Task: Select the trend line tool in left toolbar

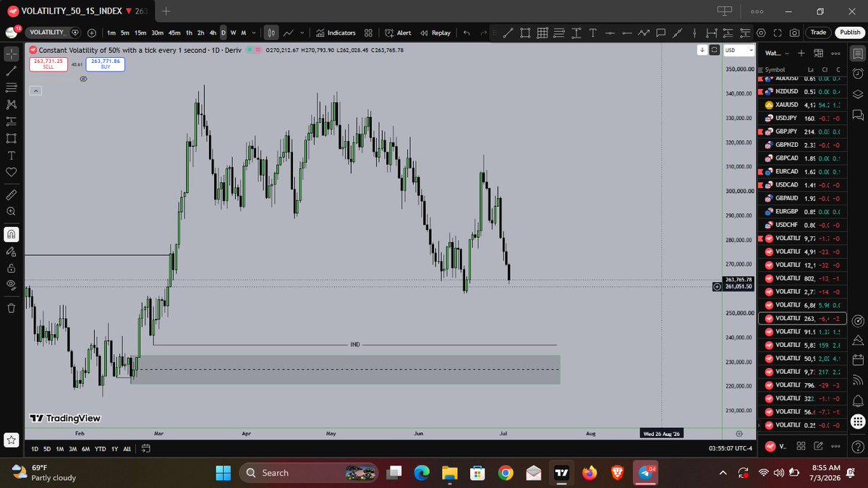Action: pos(11,71)
